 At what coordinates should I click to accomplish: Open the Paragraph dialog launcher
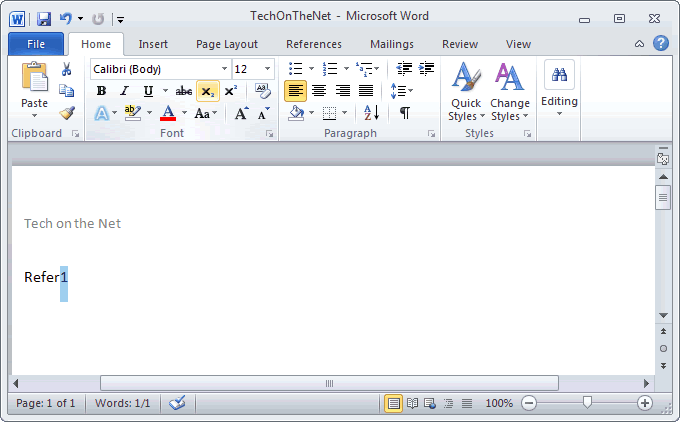click(x=432, y=134)
